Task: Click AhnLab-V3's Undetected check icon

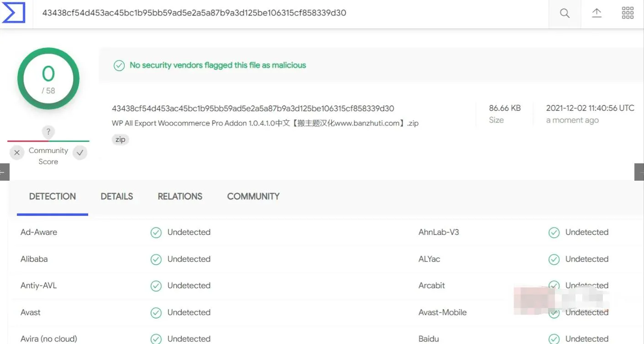Action: [554, 233]
